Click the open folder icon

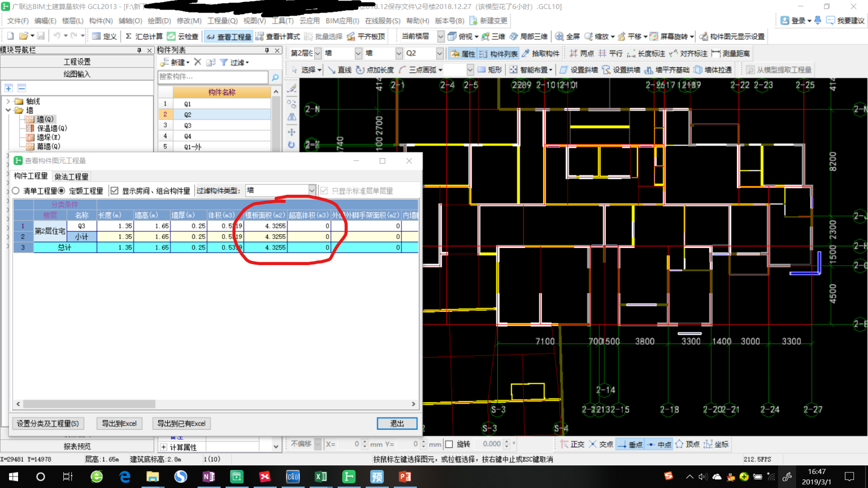point(23,36)
